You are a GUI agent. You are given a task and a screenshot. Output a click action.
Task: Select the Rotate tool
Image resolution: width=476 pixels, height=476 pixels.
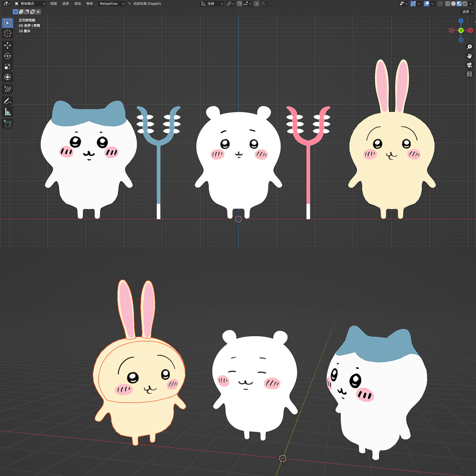click(x=7, y=56)
